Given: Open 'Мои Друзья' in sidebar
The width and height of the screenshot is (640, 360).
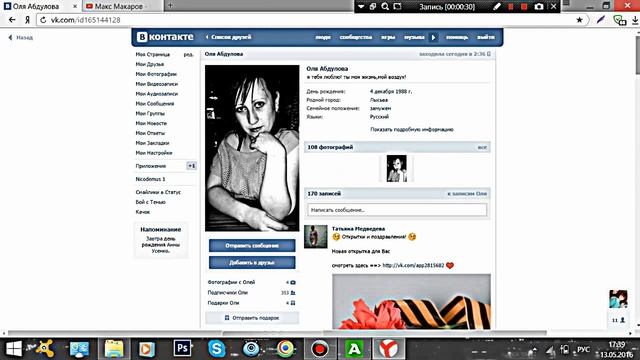Looking at the screenshot, I should [150, 64].
